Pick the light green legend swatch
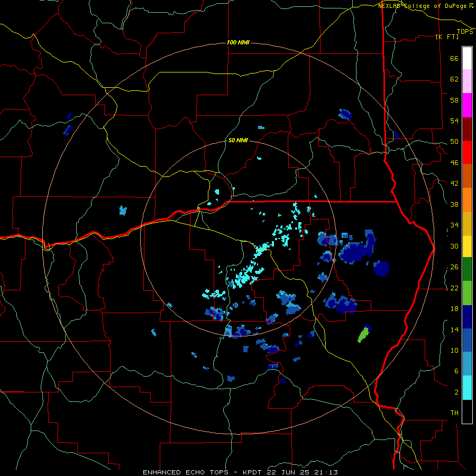The height and width of the screenshot is (476, 476). 467,293
